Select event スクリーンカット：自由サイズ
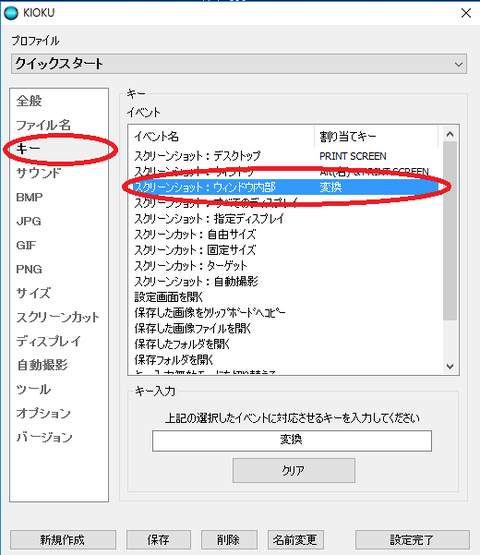The image size is (480, 555). click(195, 234)
